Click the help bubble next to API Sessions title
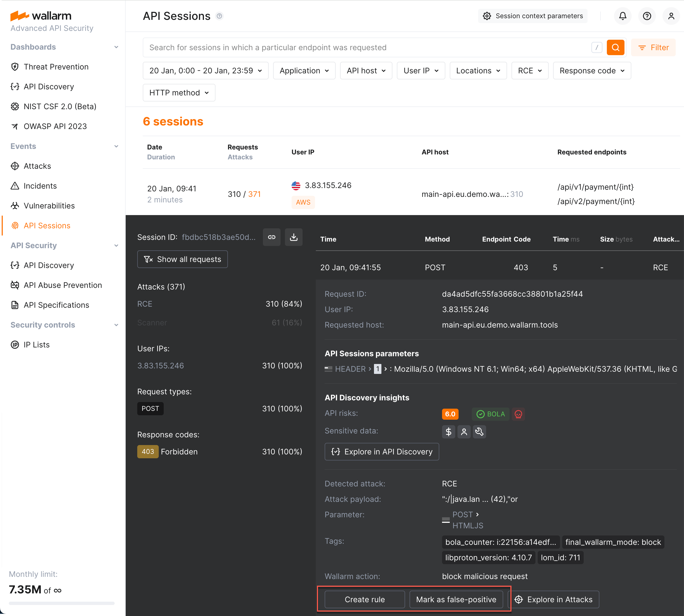684x616 pixels. [x=219, y=16]
